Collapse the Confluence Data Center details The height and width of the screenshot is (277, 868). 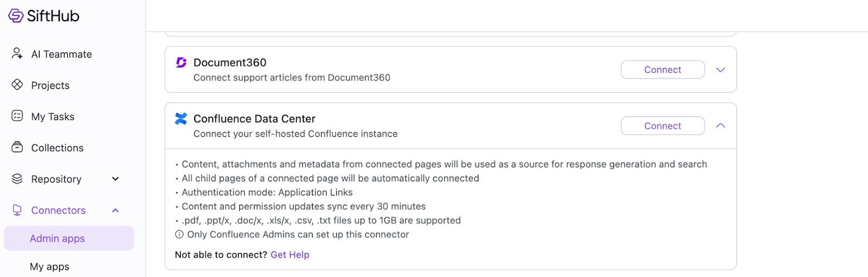[720, 126]
